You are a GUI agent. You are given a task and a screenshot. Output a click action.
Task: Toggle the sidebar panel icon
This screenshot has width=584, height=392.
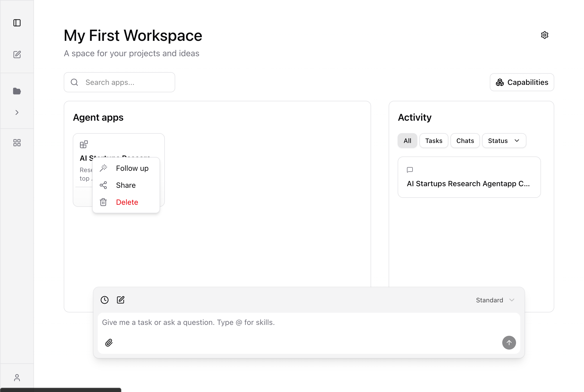coord(17,23)
